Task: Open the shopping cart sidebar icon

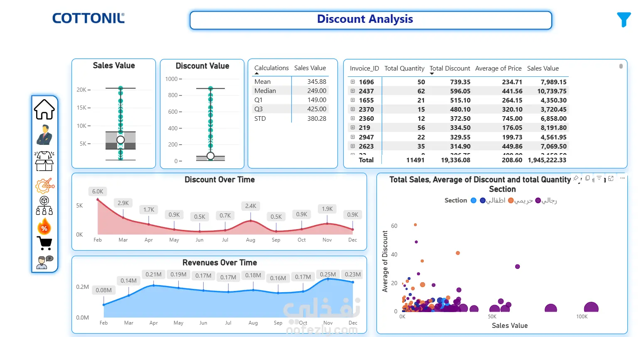Action: pyautogui.click(x=44, y=243)
